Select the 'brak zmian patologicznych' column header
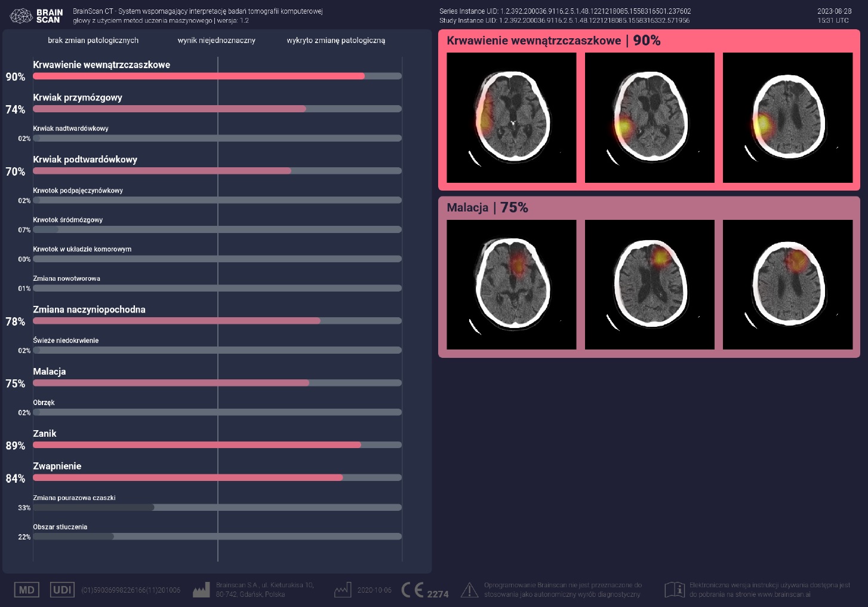 coord(93,41)
